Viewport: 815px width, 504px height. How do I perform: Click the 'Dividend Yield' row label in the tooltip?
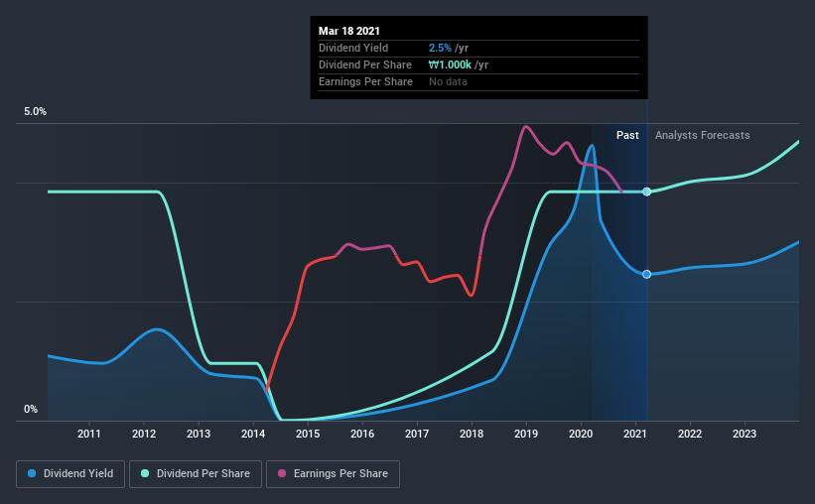click(353, 48)
